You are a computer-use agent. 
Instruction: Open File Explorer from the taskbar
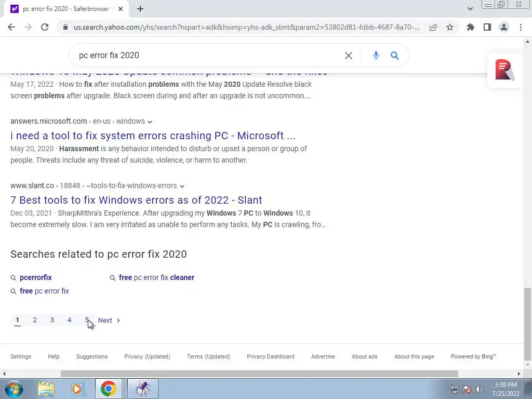[x=46, y=389]
